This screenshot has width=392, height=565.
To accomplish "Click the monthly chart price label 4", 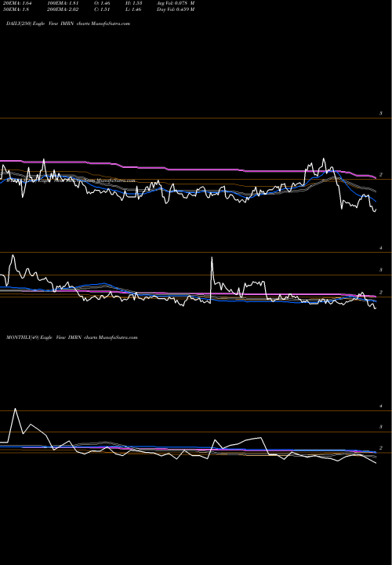I will tap(380, 406).
